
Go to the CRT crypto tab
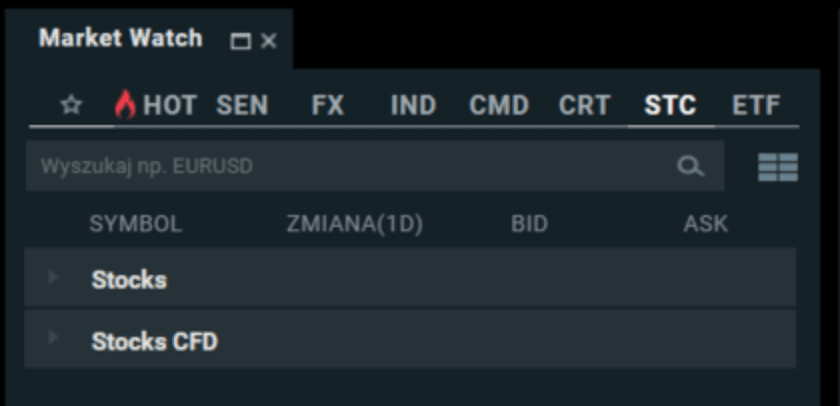[x=585, y=106]
